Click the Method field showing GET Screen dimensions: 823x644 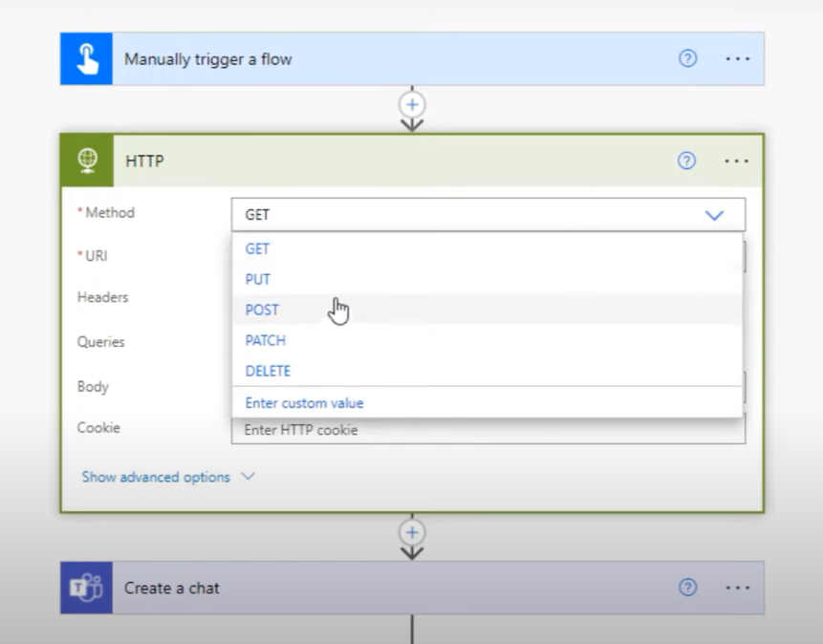click(x=488, y=215)
